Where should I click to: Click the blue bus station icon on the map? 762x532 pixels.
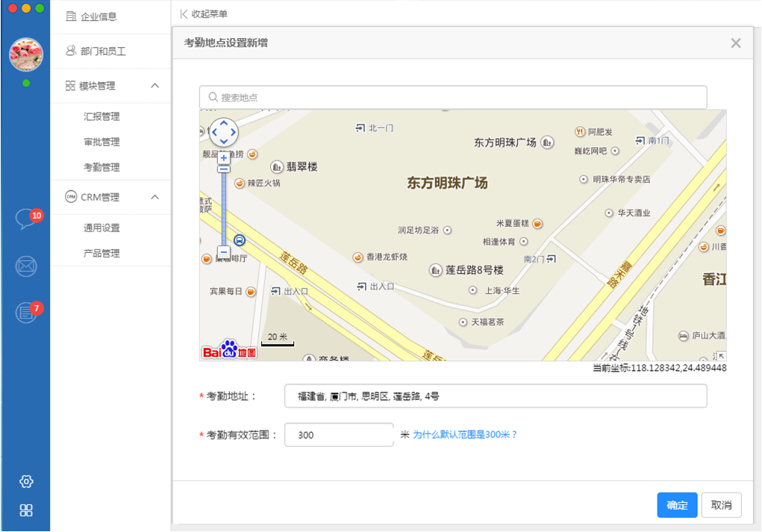[x=239, y=240]
